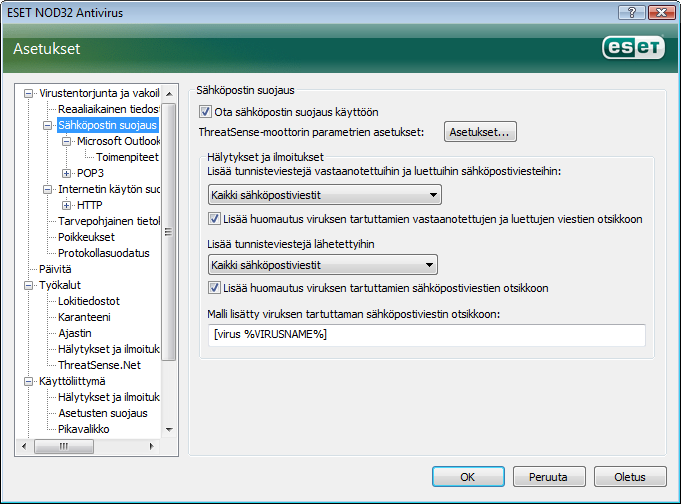This screenshot has height=504, width=681.
Task: Collapse Internetin käytön suojaus node
Action: (x=47, y=189)
